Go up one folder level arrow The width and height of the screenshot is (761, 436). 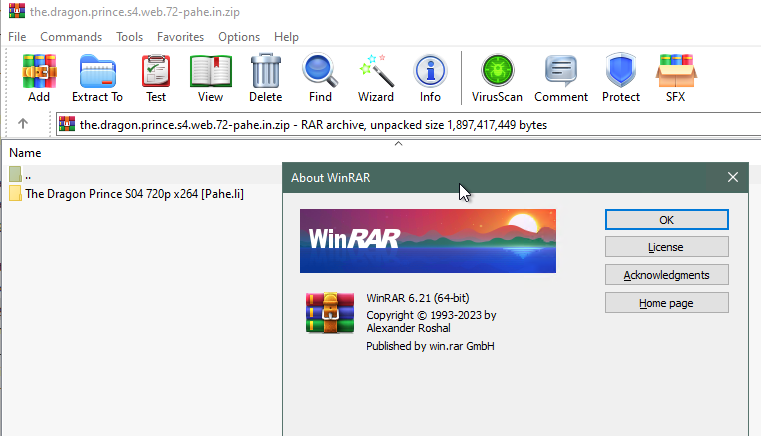(23, 124)
